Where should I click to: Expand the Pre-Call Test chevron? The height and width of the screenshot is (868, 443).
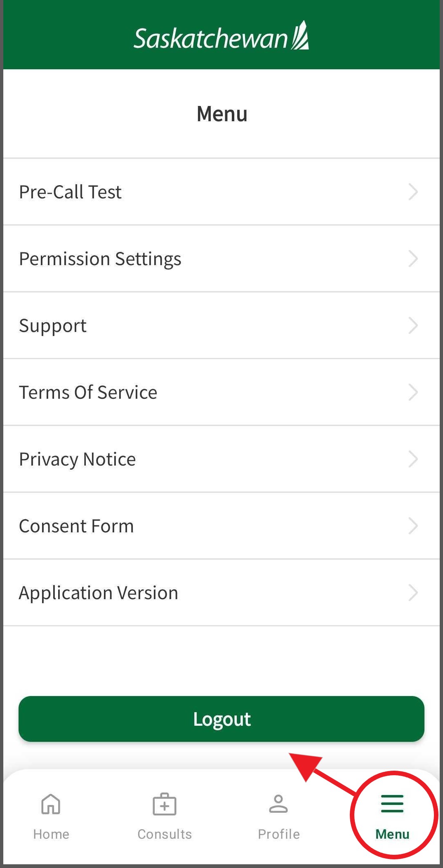point(413,192)
